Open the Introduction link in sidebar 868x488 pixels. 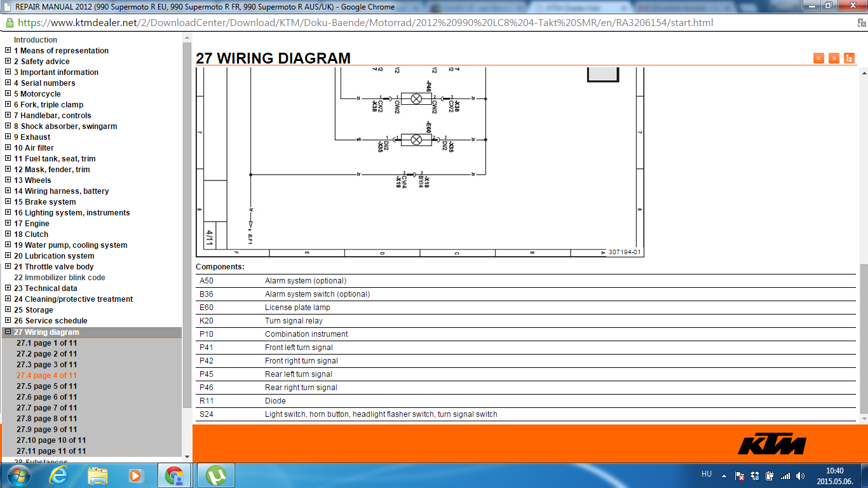(36, 40)
